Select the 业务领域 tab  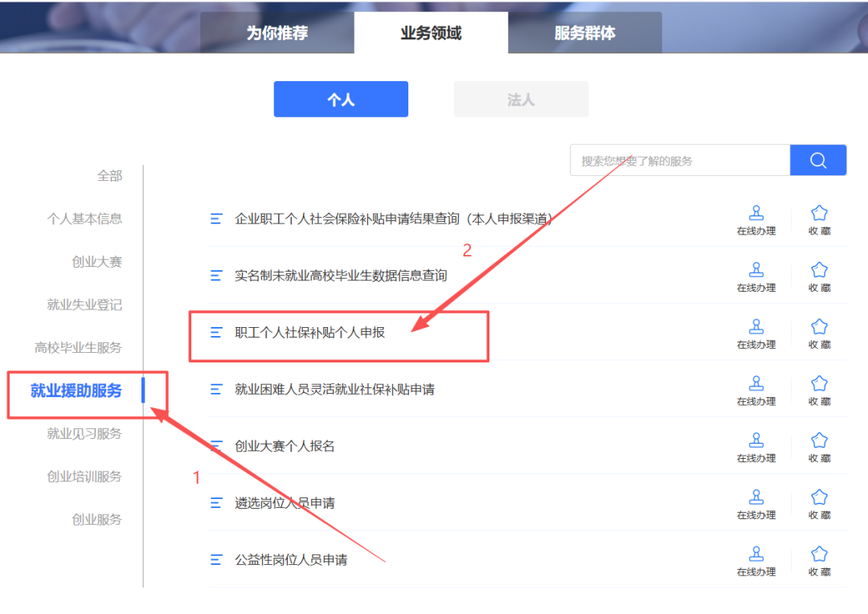click(432, 33)
